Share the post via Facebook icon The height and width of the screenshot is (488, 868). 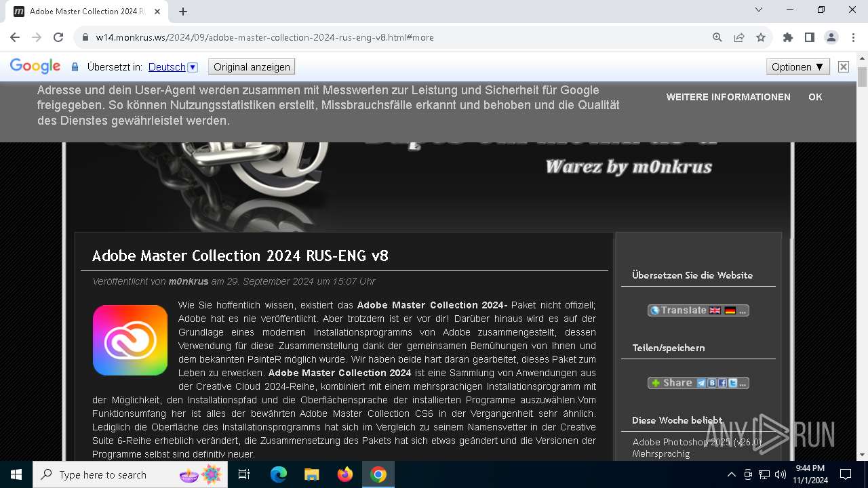722,383
